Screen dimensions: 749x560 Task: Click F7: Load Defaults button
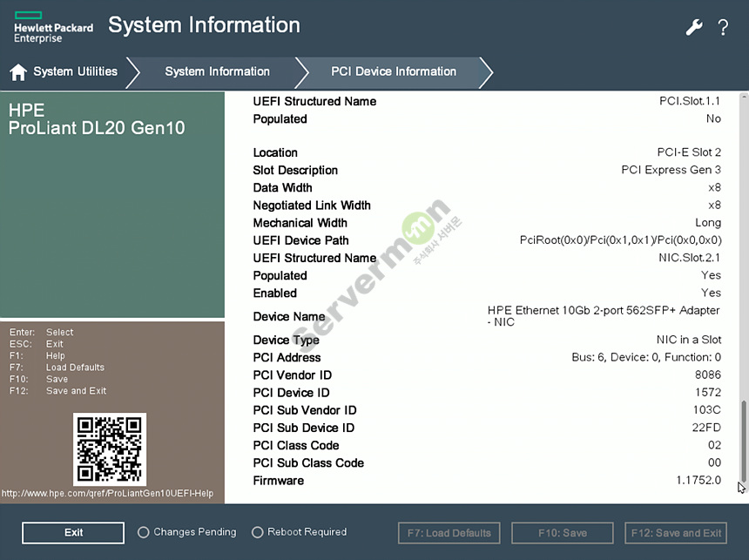[x=449, y=533]
